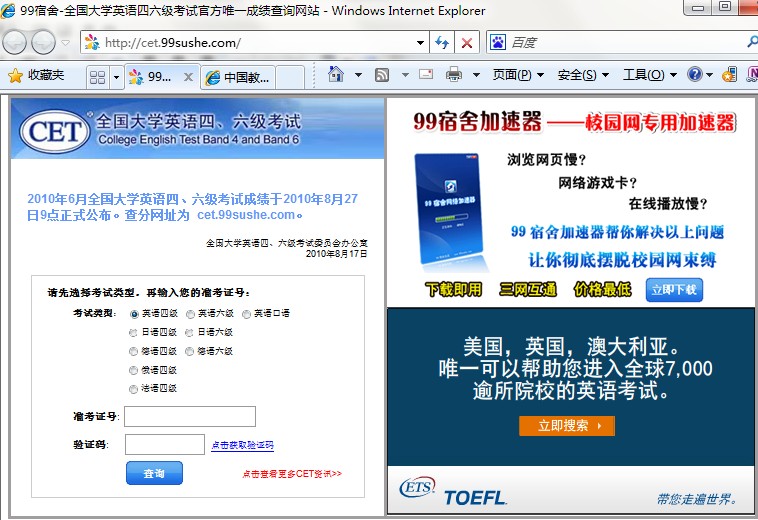Expand the Print dropdown arrow
The height and width of the screenshot is (520, 758).
pos(476,75)
